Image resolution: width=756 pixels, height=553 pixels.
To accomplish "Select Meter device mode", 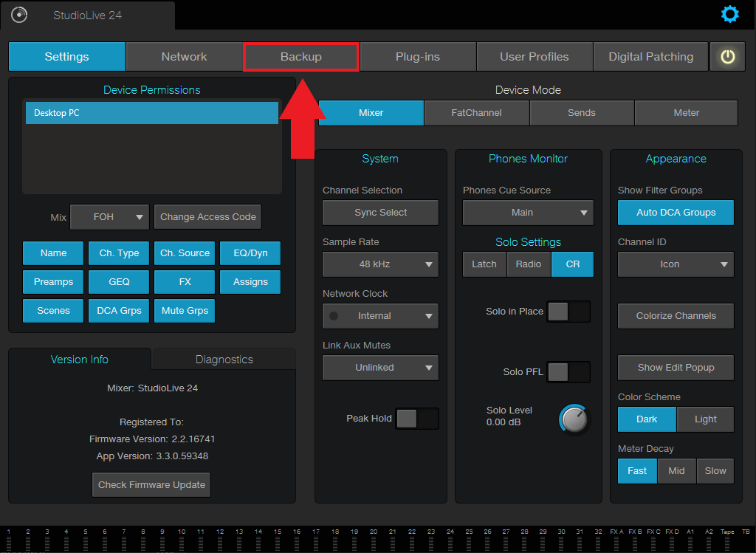I will (x=686, y=113).
